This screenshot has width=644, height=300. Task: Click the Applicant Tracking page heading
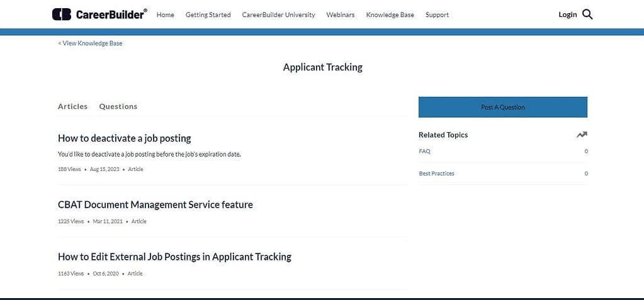tap(323, 67)
